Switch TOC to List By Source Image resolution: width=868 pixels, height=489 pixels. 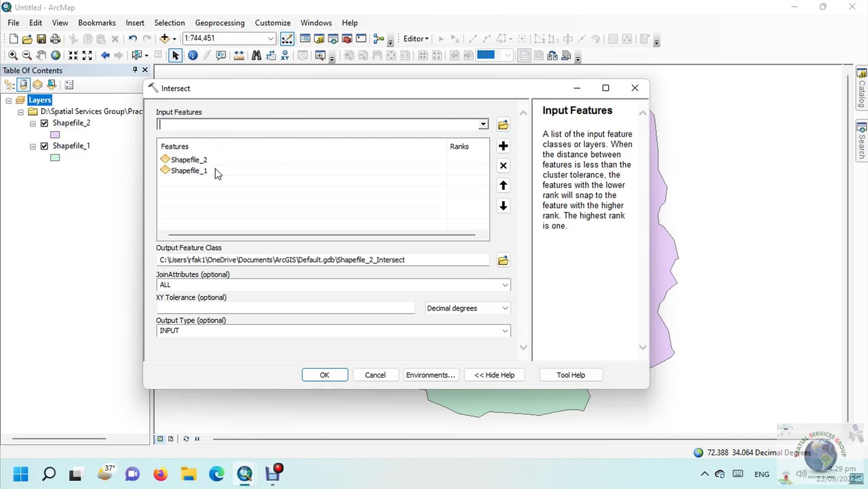(x=23, y=85)
